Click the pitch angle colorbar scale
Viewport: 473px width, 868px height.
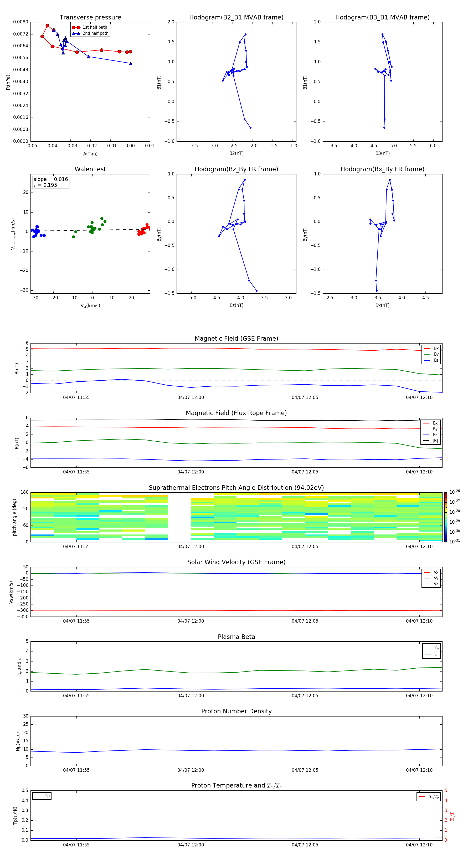click(x=445, y=517)
